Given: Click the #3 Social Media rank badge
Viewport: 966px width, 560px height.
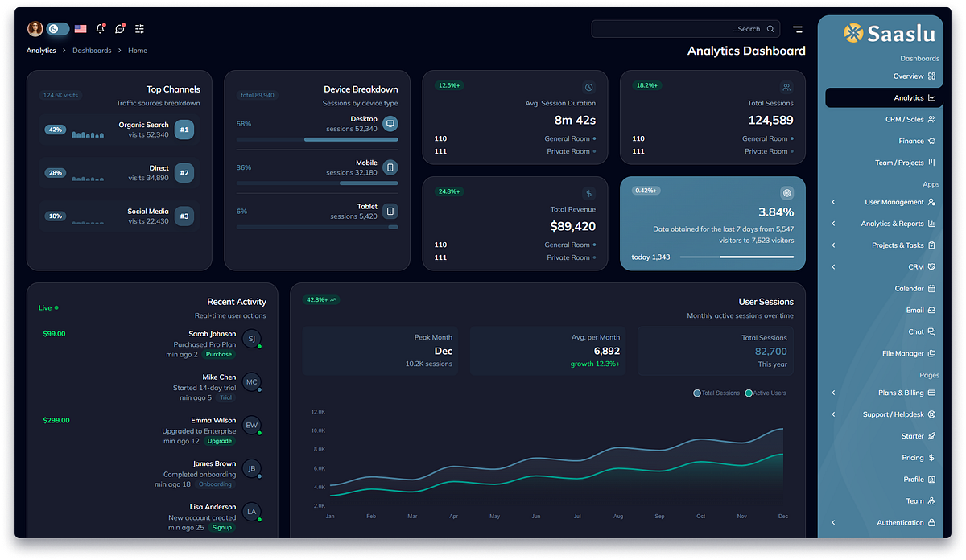Looking at the screenshot, I should click(x=184, y=216).
